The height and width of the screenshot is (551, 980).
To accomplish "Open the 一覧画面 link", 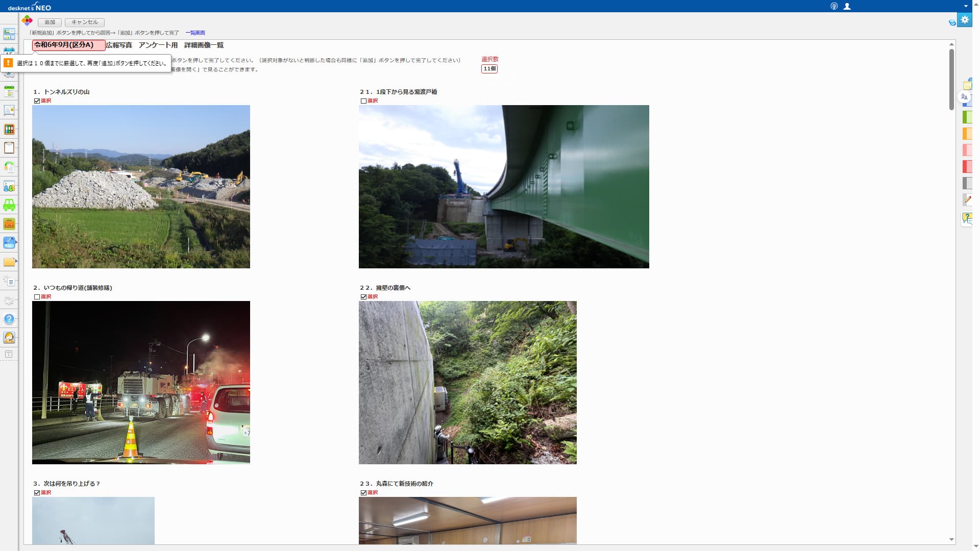I will (x=195, y=33).
